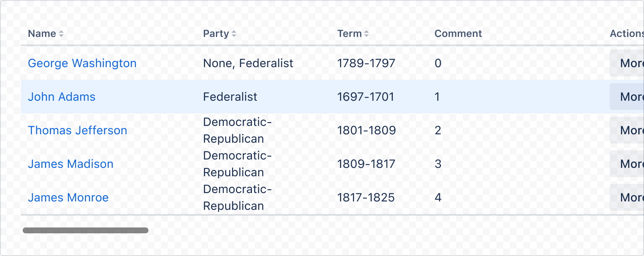Open the Thomas Jefferson link
Viewport: 644px width, 256px height.
pos(78,130)
